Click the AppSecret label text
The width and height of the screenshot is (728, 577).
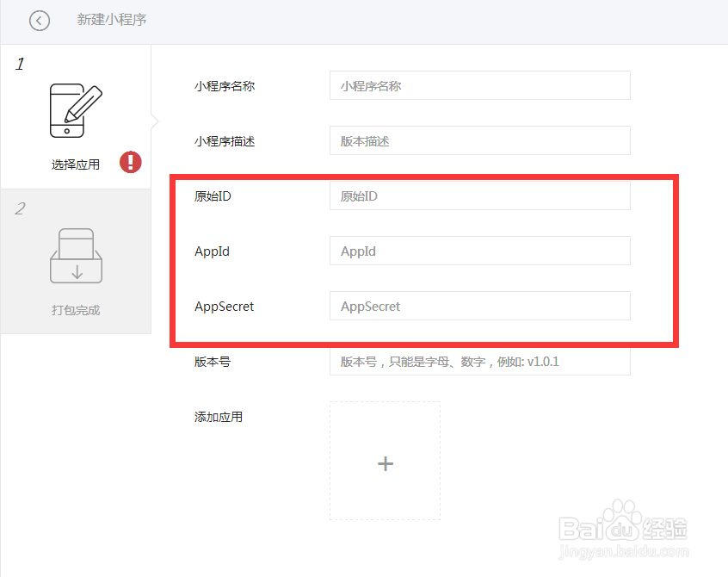click(225, 307)
